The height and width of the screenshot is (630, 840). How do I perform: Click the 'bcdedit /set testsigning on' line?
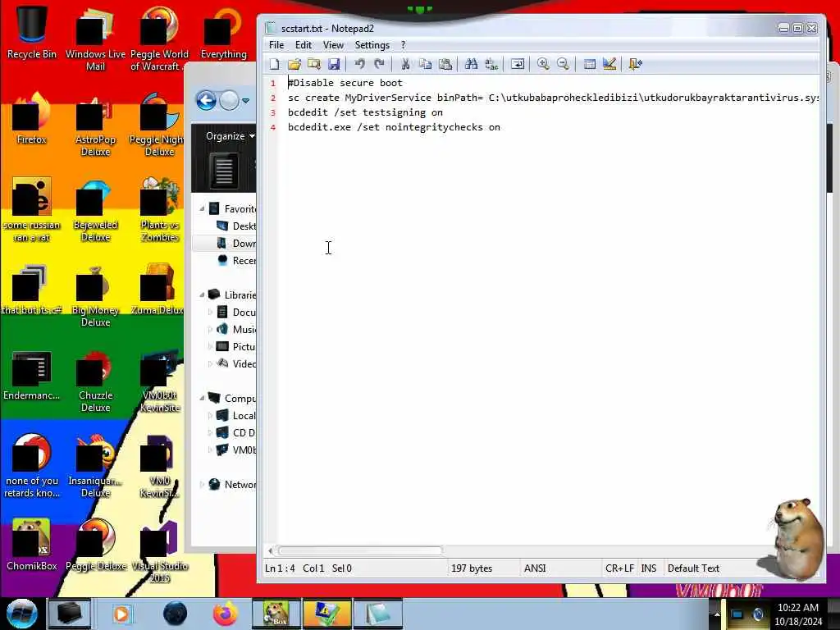pos(365,112)
